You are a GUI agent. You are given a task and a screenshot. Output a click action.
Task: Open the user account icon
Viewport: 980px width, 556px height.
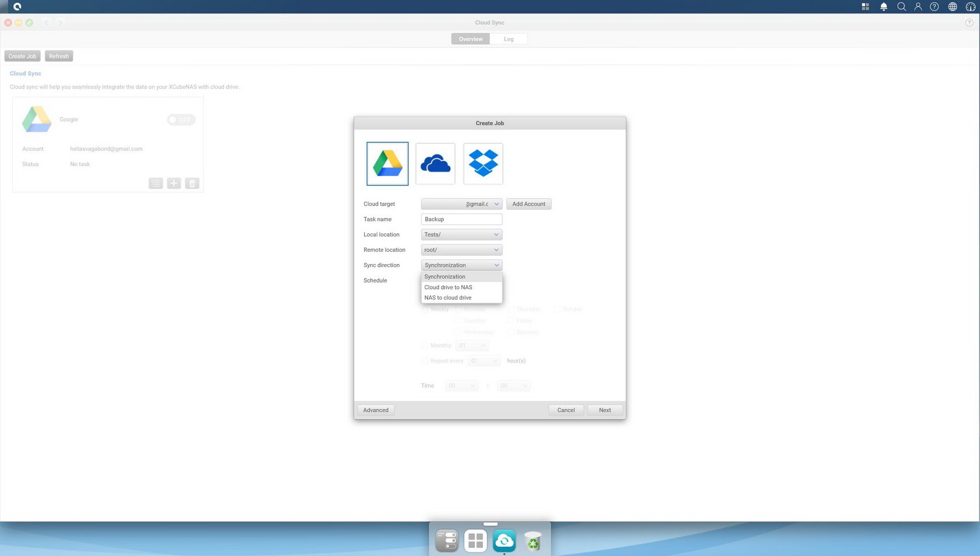click(x=918, y=6)
